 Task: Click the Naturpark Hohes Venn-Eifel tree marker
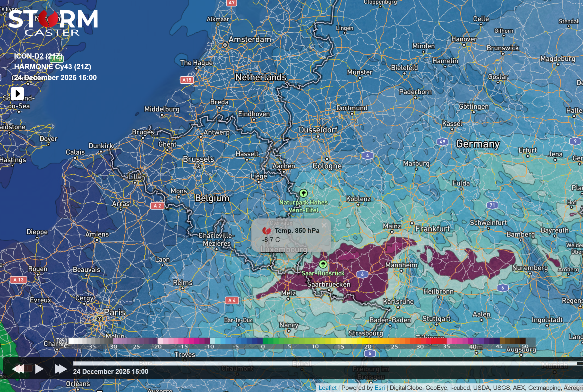303,193
